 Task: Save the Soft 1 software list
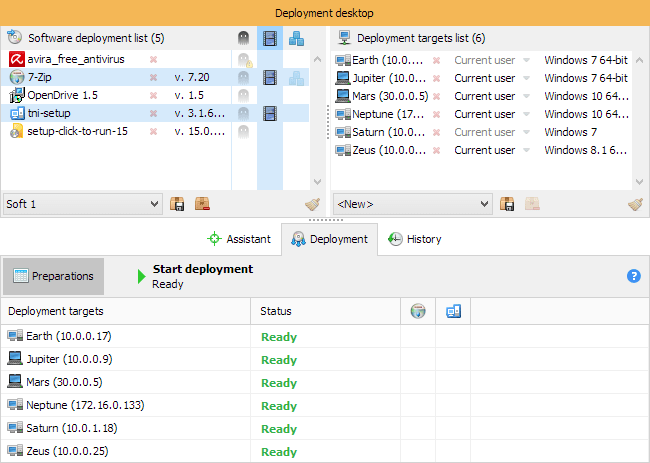pos(178,204)
